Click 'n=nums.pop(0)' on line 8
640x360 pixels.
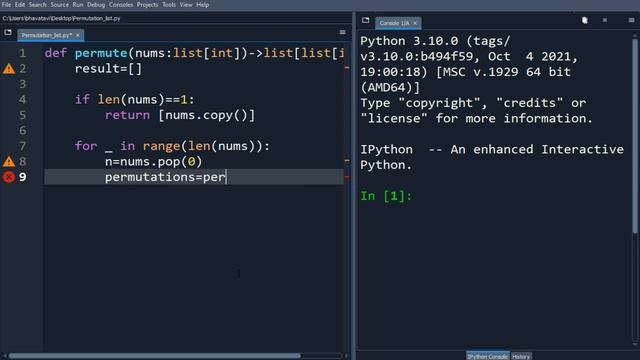(x=153, y=162)
